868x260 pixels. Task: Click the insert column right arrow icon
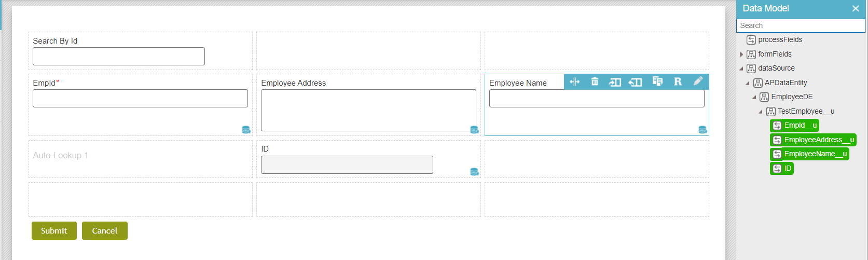coord(615,82)
